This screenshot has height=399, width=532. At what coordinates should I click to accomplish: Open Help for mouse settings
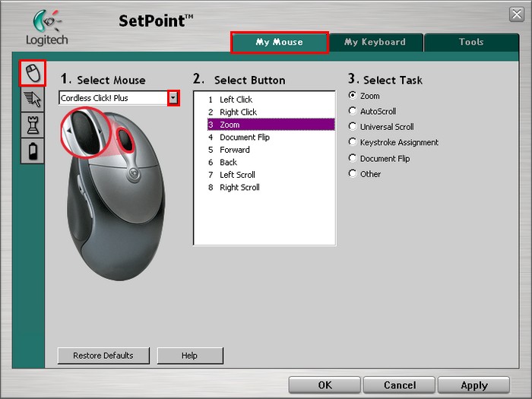click(190, 356)
